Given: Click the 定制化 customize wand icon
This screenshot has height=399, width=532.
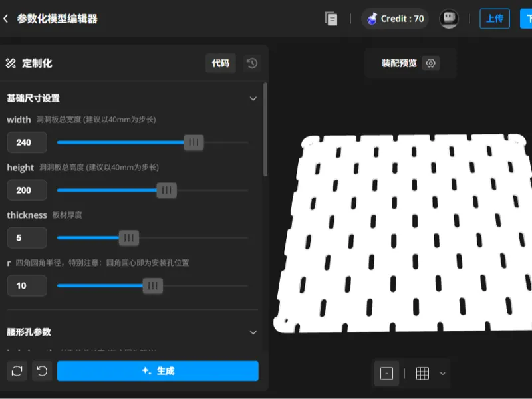Looking at the screenshot, I should click(x=11, y=63).
